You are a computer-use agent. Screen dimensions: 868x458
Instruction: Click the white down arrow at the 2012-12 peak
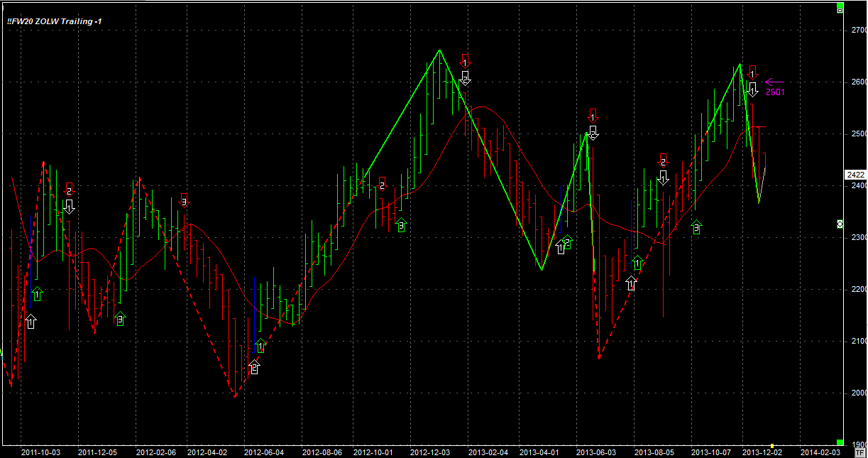[465, 77]
